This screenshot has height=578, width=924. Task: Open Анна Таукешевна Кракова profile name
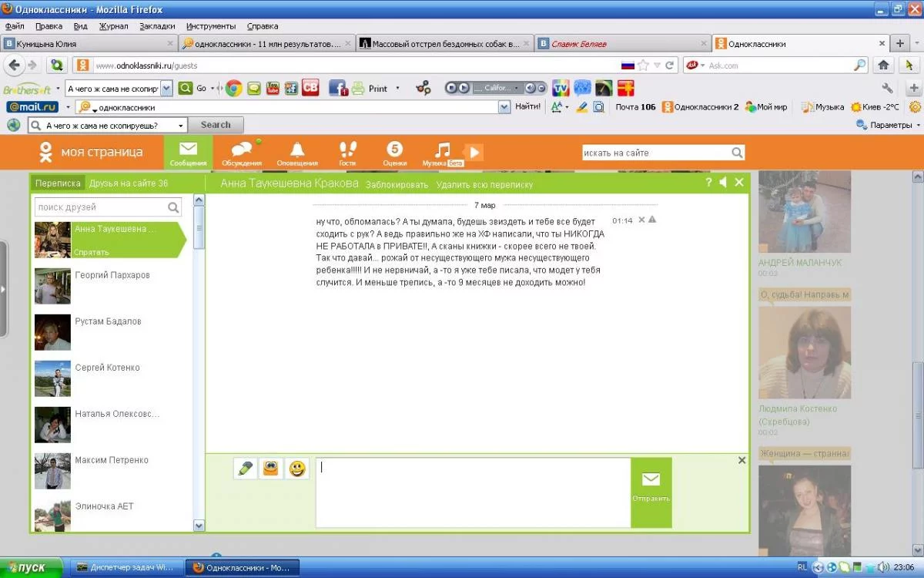click(290, 183)
